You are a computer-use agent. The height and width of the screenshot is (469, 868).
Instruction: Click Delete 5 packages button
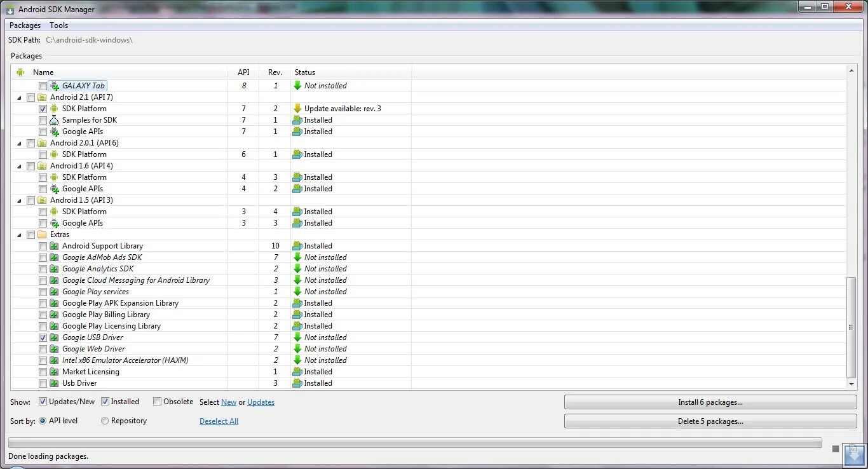tap(710, 421)
